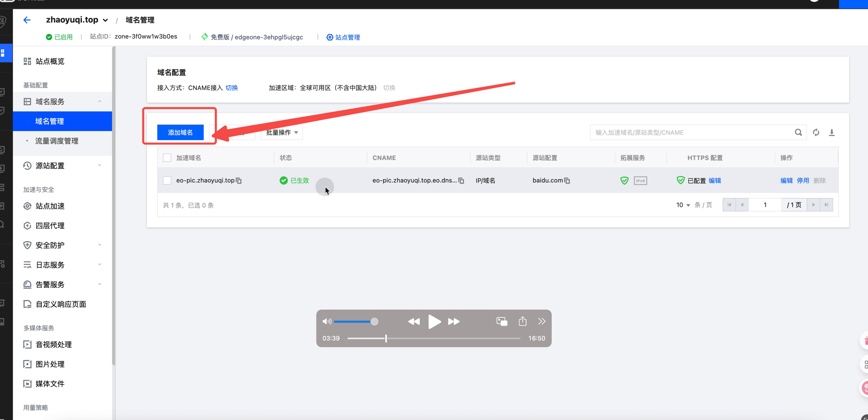The image size is (868, 420).
Task: Tick the select-all checkbox in table header
Action: tap(167, 157)
